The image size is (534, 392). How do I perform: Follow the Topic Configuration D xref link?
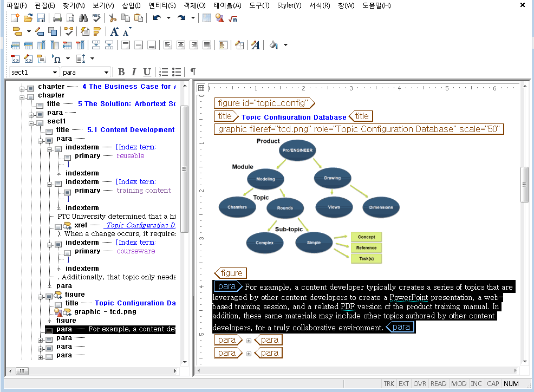(141, 225)
